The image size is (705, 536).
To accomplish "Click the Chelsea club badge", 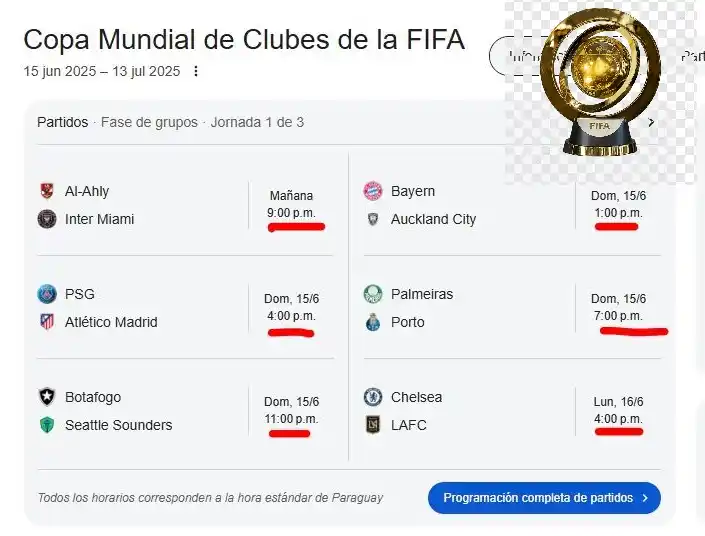I will coord(373,397).
